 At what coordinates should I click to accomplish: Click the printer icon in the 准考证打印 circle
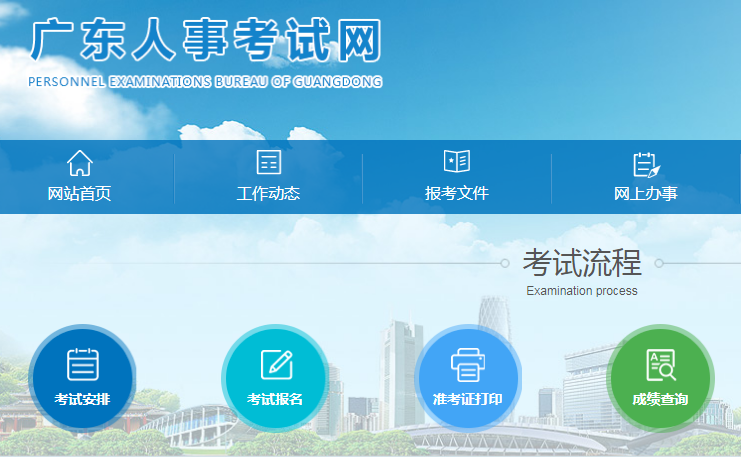468,365
